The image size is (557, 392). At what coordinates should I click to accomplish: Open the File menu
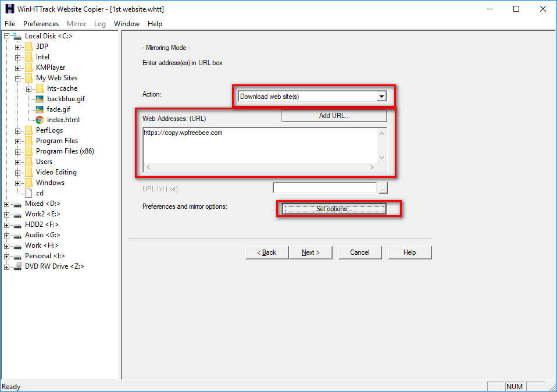(x=10, y=24)
